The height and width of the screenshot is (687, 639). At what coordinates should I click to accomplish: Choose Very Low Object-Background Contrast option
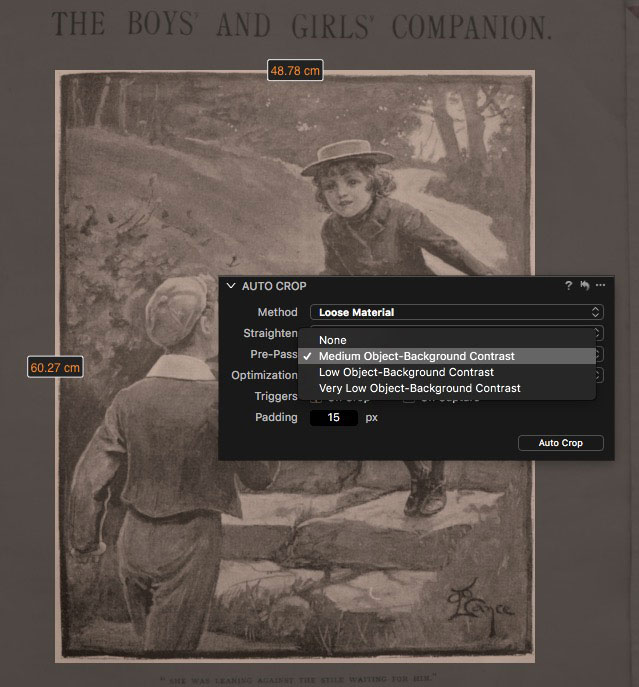point(447,388)
